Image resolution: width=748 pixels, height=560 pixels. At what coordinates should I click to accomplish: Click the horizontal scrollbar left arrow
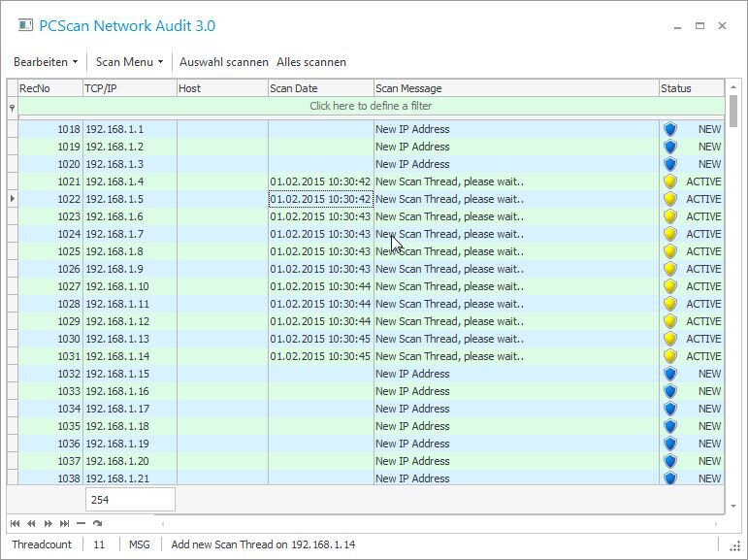click(x=163, y=524)
